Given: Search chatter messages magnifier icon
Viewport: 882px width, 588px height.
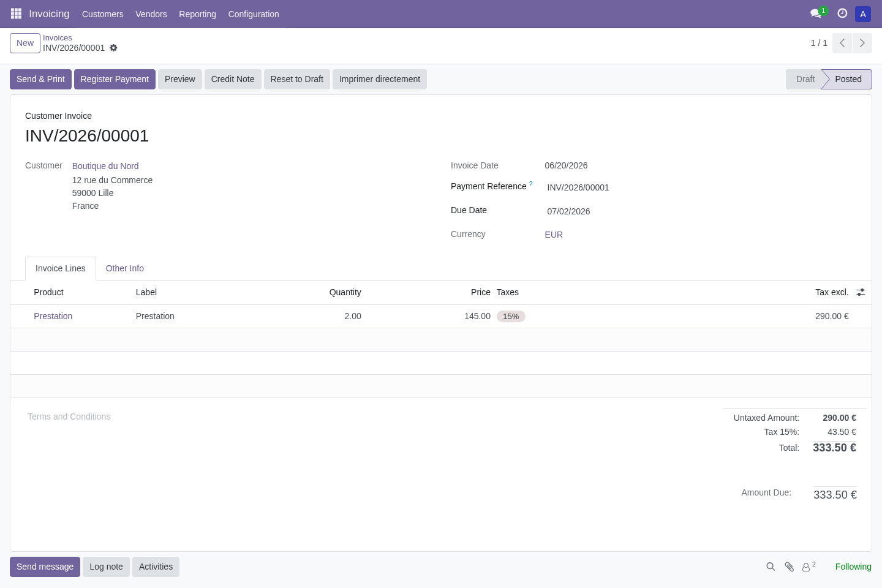Looking at the screenshot, I should pos(771,567).
